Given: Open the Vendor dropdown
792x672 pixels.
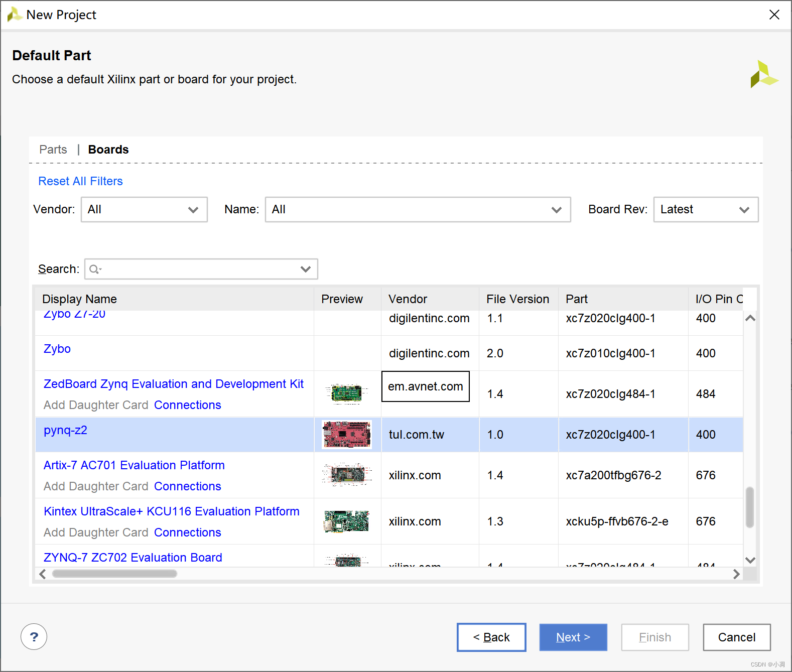Looking at the screenshot, I should 144,209.
